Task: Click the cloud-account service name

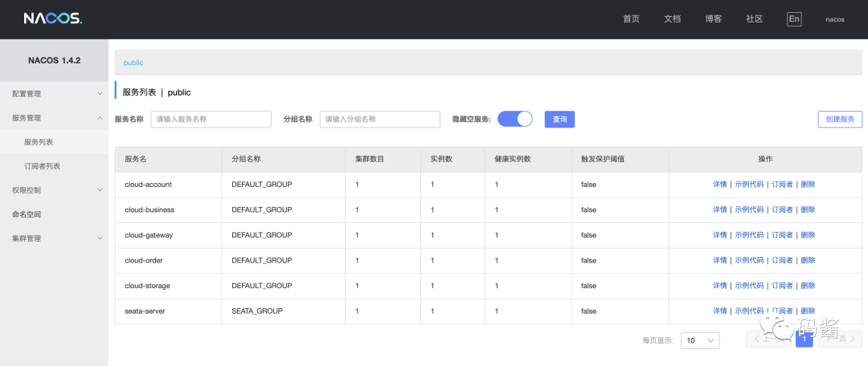Action: [149, 185]
